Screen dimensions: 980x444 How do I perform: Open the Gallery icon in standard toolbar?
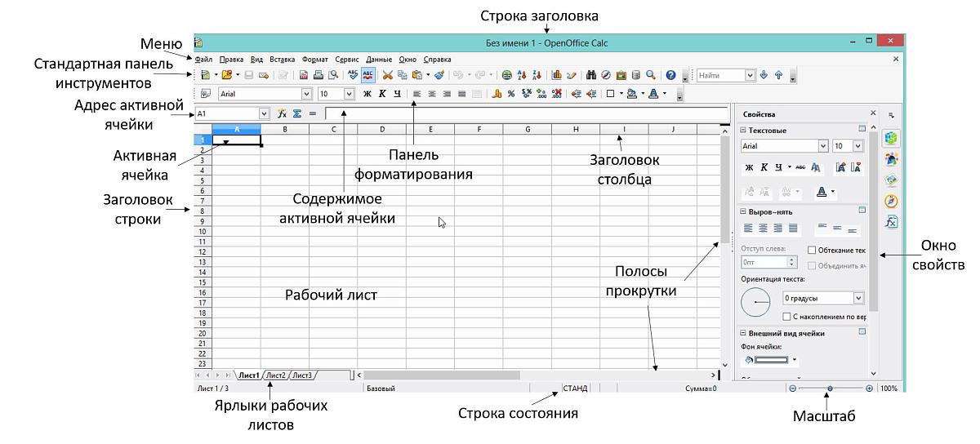pyautogui.click(x=621, y=75)
